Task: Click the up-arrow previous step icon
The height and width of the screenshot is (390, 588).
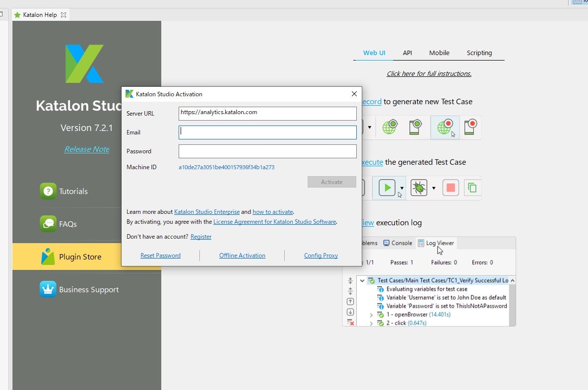Action: (350, 302)
